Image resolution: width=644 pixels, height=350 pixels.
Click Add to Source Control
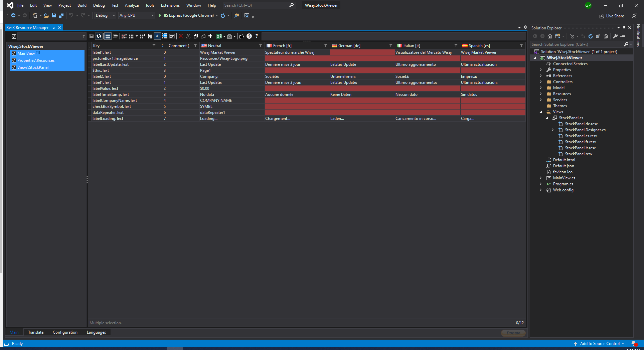point(599,344)
